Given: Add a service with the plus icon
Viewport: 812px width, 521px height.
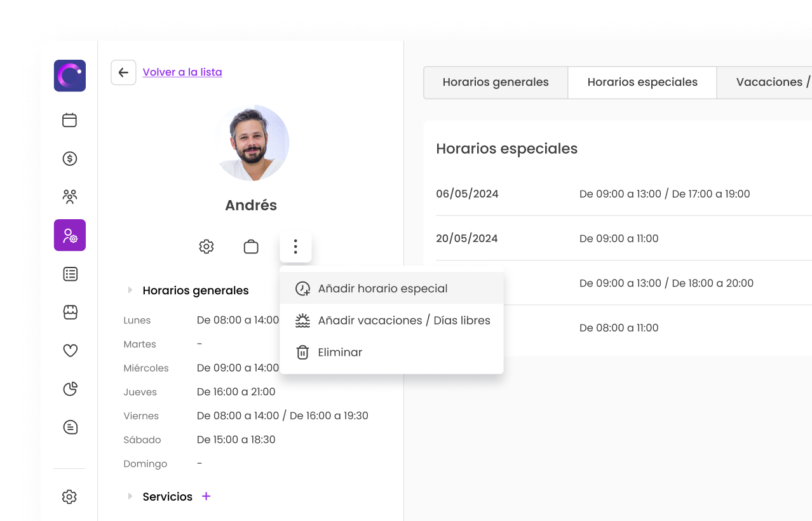Looking at the screenshot, I should point(206,496).
